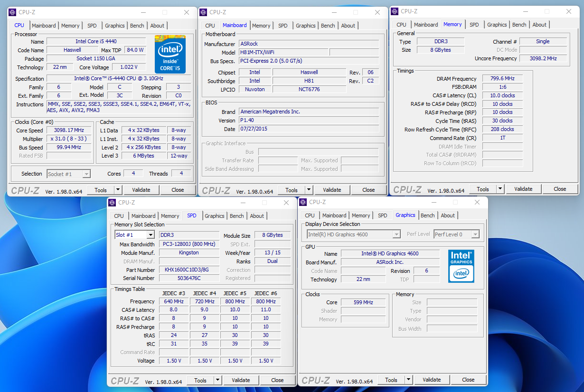This screenshot has width=584, height=392.
Task: Click Close button in Graphics window
Action: click(468, 380)
